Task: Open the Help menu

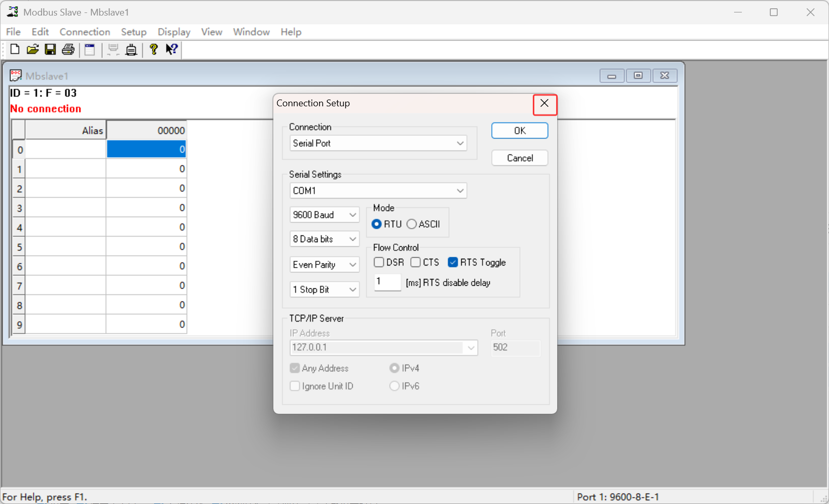Action: pos(291,32)
